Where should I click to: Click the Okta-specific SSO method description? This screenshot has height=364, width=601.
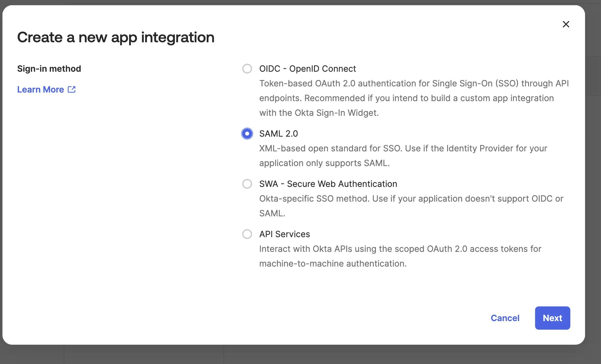(x=411, y=206)
